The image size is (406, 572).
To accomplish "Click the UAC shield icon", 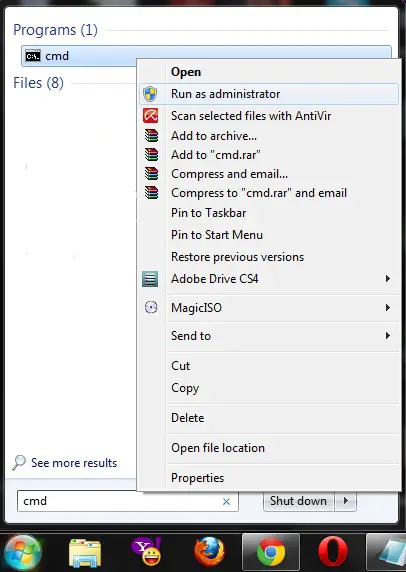I will 150,94.
